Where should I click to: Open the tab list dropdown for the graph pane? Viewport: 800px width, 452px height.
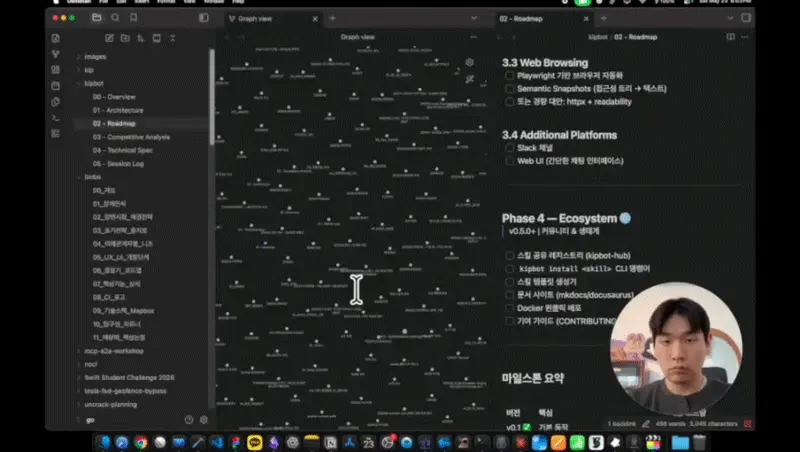[x=474, y=18]
